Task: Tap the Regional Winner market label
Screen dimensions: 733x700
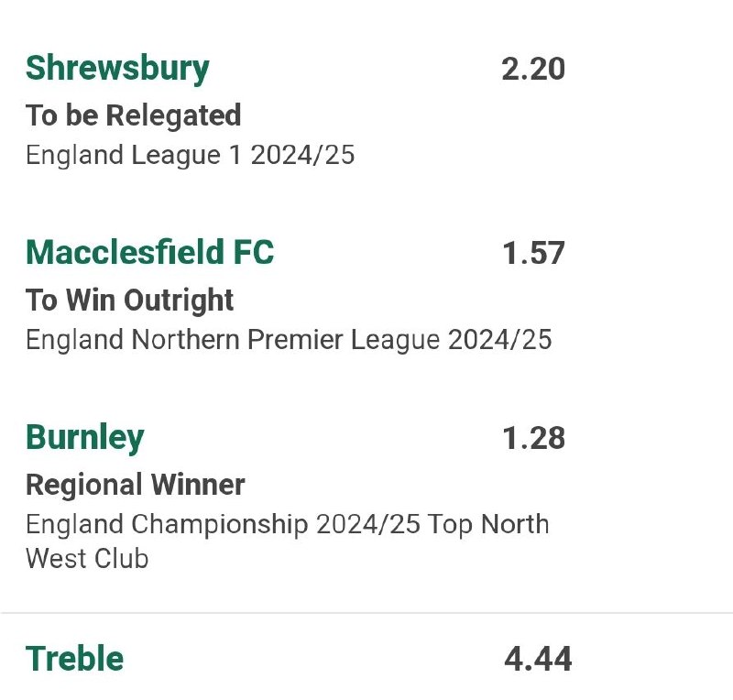Action: point(136,485)
